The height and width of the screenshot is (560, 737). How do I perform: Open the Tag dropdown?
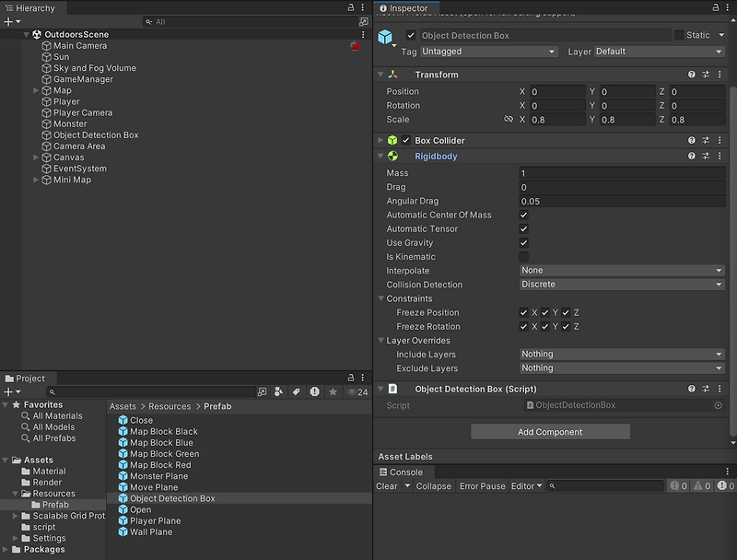pos(488,52)
